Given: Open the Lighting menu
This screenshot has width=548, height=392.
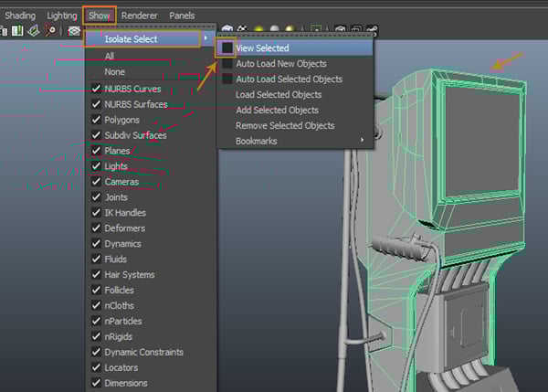Looking at the screenshot, I should 62,16.
